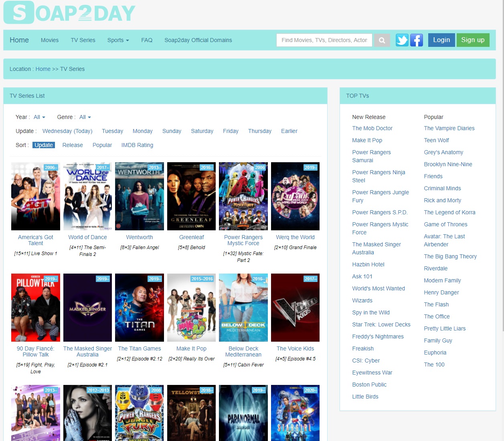This screenshot has height=441, width=504.
Task: Filter updates by Thursday
Action: tap(260, 131)
